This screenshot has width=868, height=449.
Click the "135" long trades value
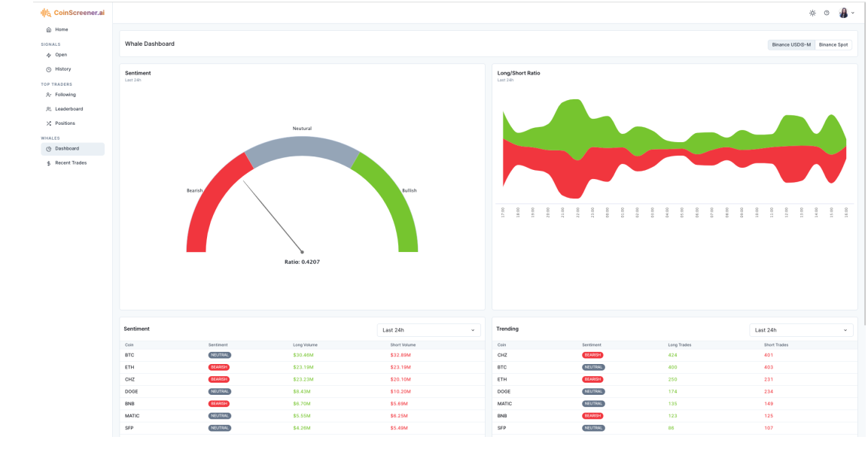pyautogui.click(x=672, y=404)
